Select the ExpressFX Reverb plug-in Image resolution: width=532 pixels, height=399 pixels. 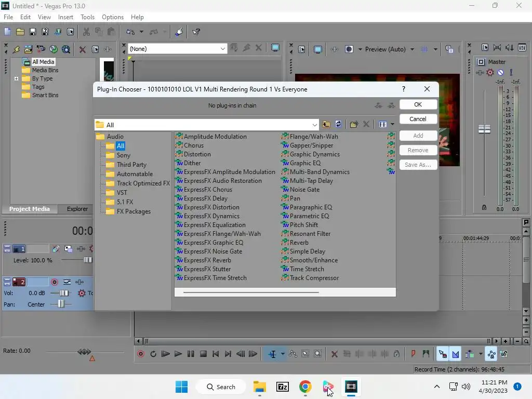207,260
